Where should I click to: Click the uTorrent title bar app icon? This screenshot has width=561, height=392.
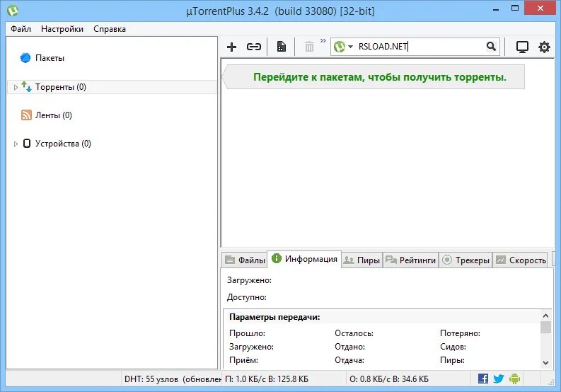click(13, 11)
